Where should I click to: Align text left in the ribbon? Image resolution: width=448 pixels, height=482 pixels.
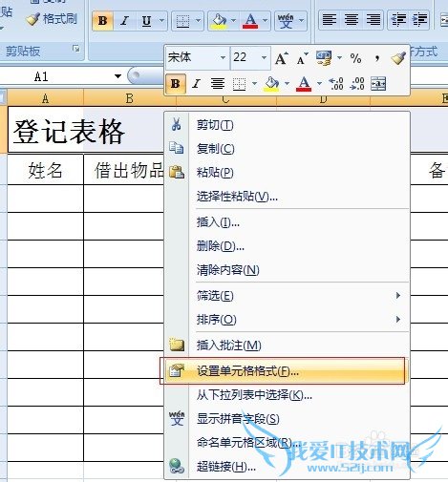click(x=330, y=20)
